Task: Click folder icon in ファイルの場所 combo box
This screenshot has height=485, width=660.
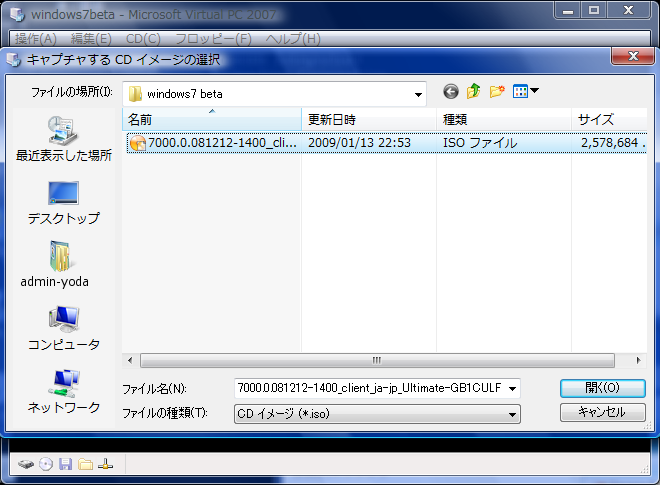Action: tap(135, 94)
